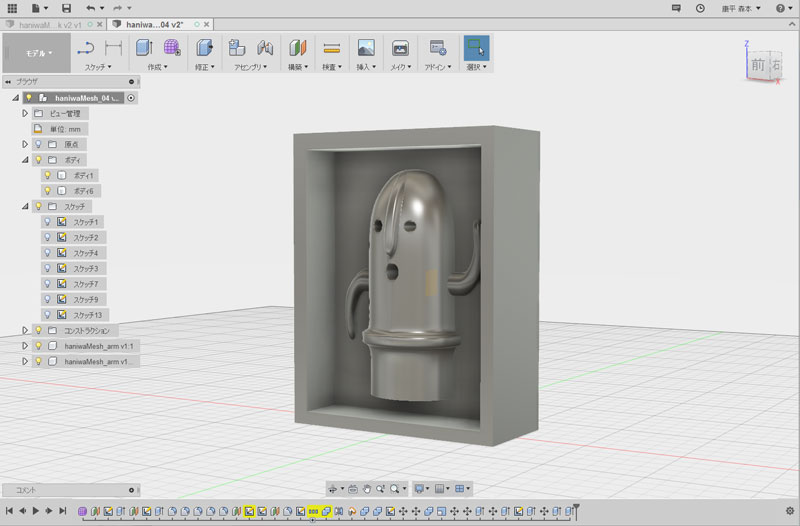Click the purple Create Form icon
The image size is (800, 526).
172,48
